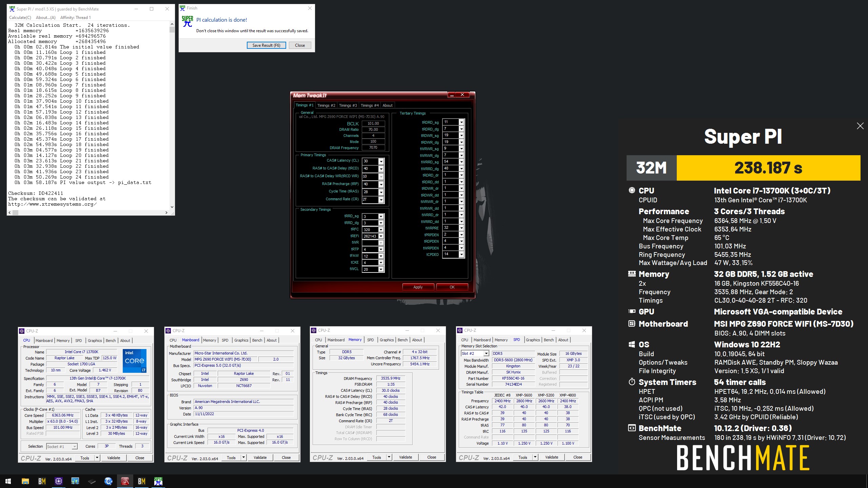Click Close in the CPU-Z Memory window

(432, 457)
